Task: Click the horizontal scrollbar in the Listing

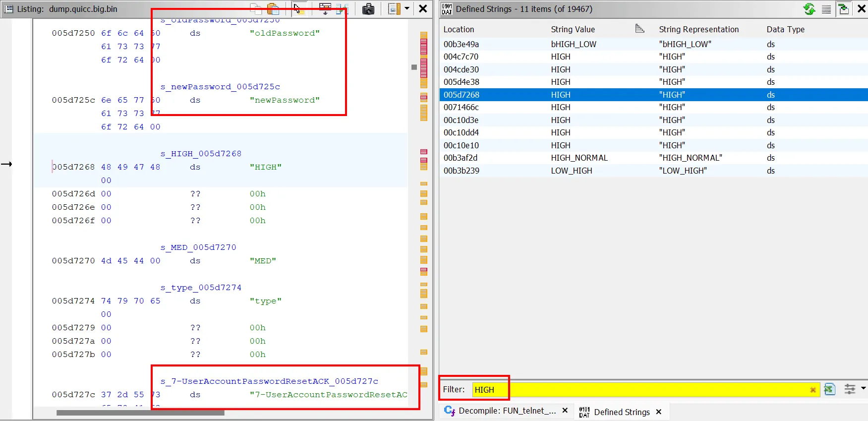Action: click(140, 413)
